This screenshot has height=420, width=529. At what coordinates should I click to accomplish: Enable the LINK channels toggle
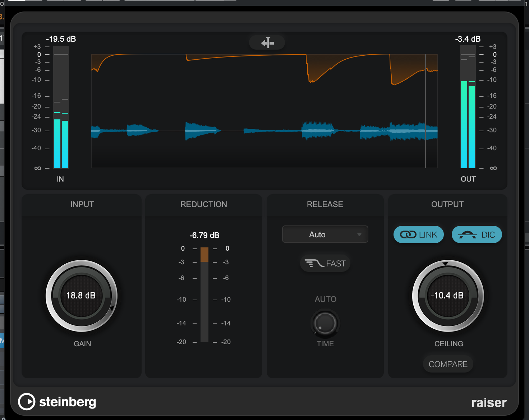pos(419,234)
